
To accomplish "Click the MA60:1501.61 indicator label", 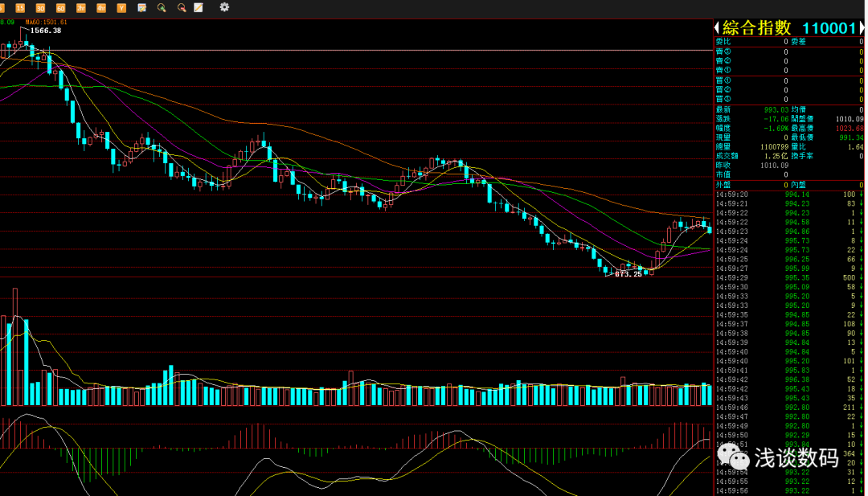I will 47,23.
